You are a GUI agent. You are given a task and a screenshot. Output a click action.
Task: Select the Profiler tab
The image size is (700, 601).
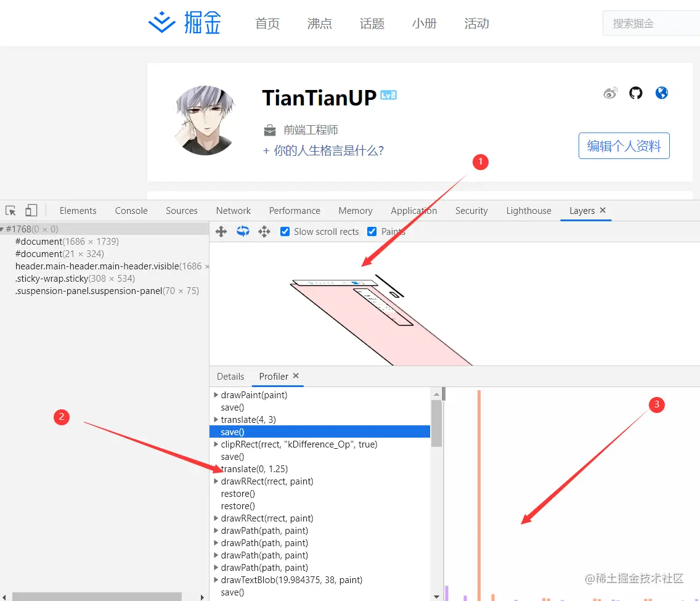[274, 377]
